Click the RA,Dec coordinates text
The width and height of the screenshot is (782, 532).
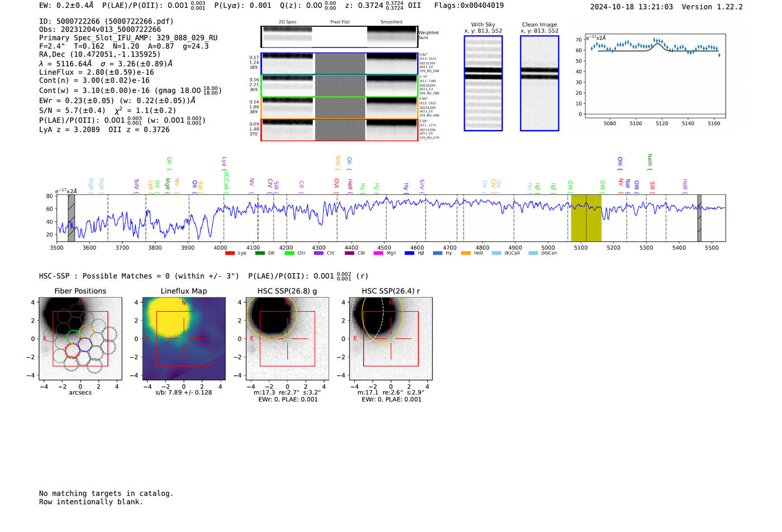[x=99, y=54]
